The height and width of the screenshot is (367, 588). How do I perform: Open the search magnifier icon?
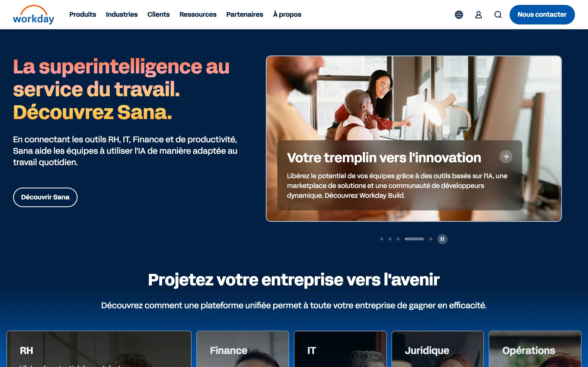[498, 14]
